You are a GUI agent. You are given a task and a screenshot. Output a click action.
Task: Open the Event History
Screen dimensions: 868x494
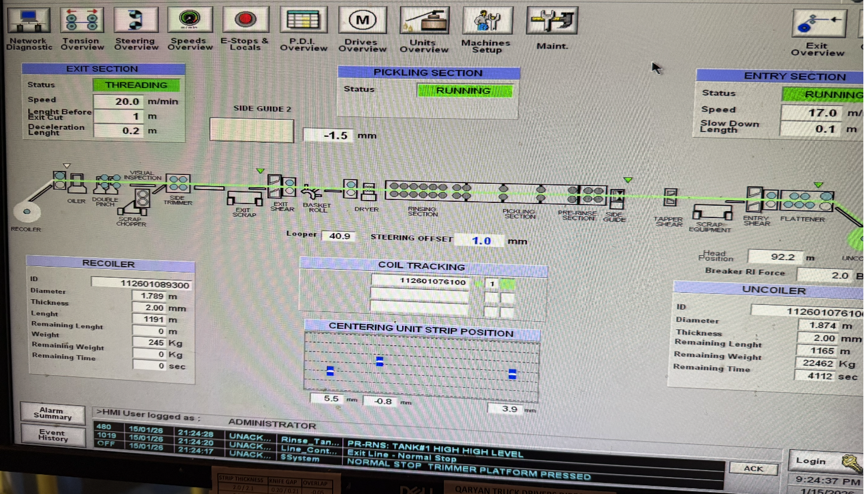53,435
